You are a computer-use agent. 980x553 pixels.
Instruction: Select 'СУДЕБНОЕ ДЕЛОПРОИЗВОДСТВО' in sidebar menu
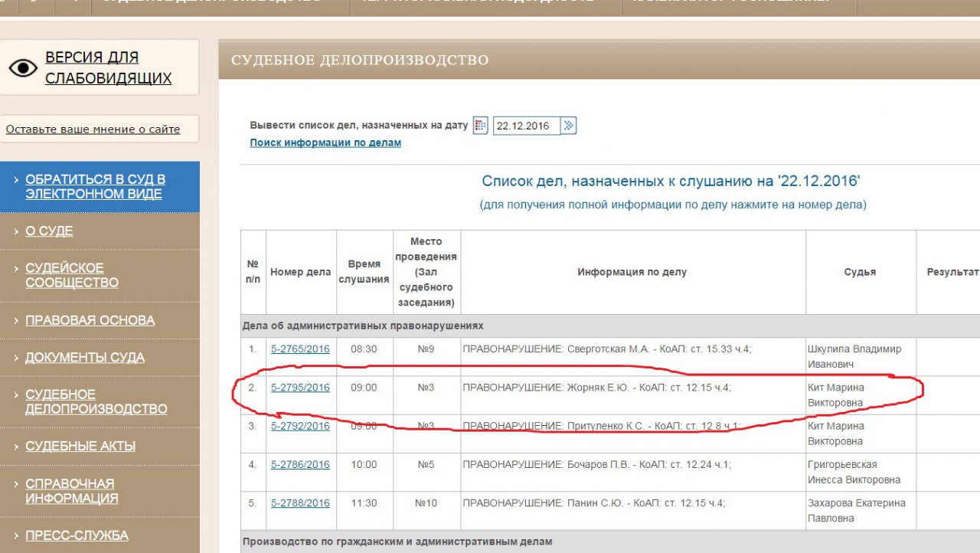pos(96,402)
